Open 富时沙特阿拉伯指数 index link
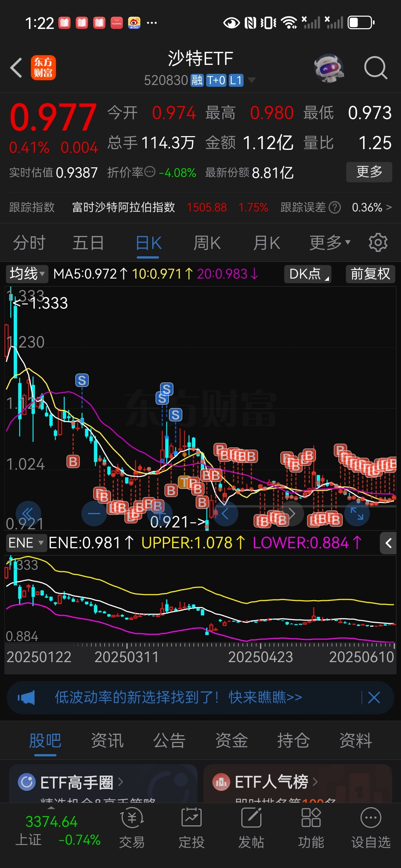Viewport: 401px width, 868px height. point(123,207)
